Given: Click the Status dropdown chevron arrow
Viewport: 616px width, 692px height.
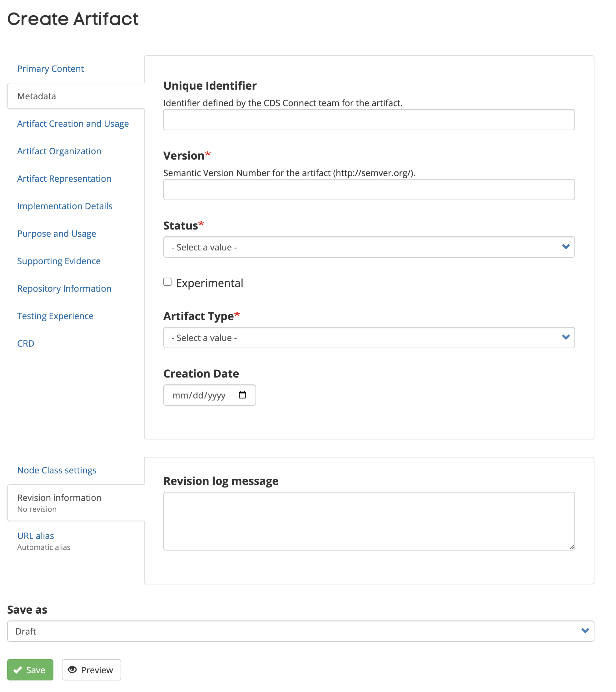Looking at the screenshot, I should click(x=565, y=247).
